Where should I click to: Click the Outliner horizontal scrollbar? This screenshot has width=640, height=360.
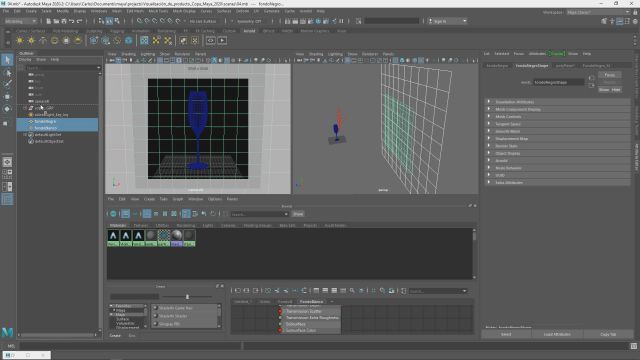(57, 335)
